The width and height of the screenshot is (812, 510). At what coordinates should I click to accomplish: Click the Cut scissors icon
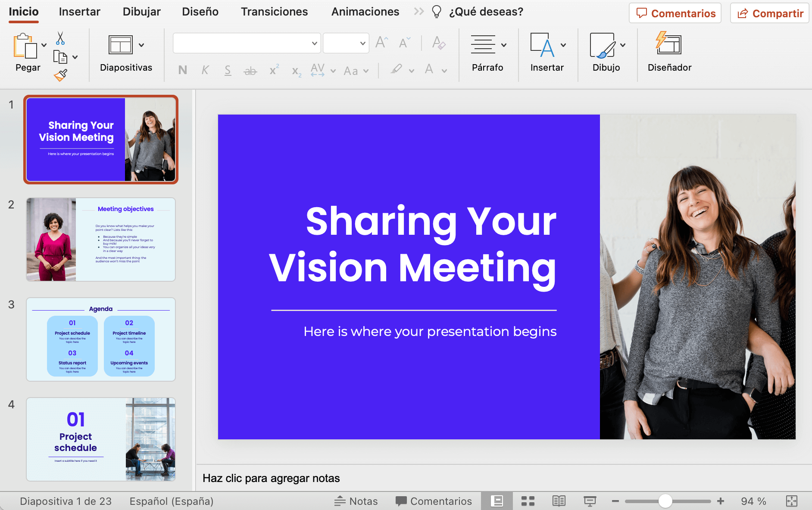[x=60, y=38]
